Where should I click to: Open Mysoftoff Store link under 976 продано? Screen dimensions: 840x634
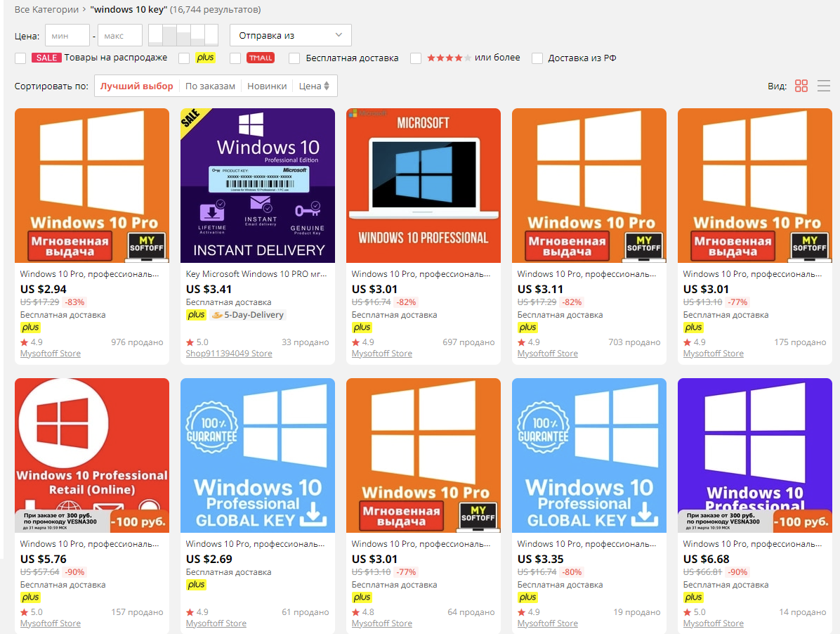click(51, 354)
